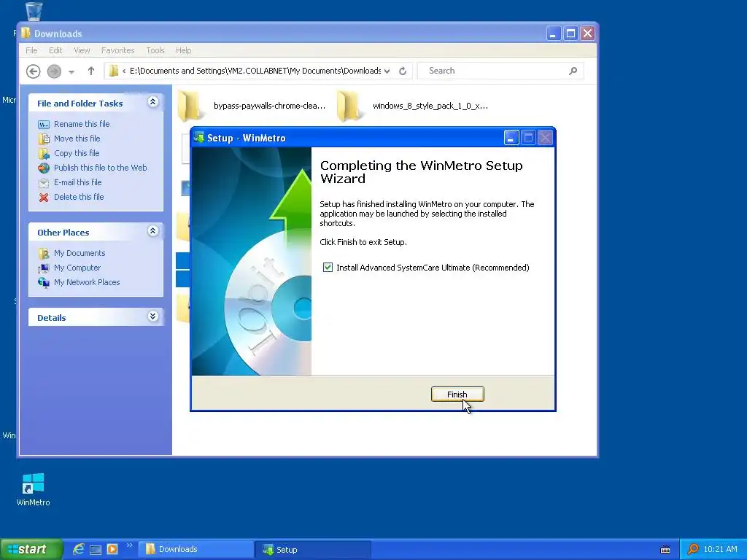
Task: Click the red Delete this file icon
Action: tap(43, 197)
